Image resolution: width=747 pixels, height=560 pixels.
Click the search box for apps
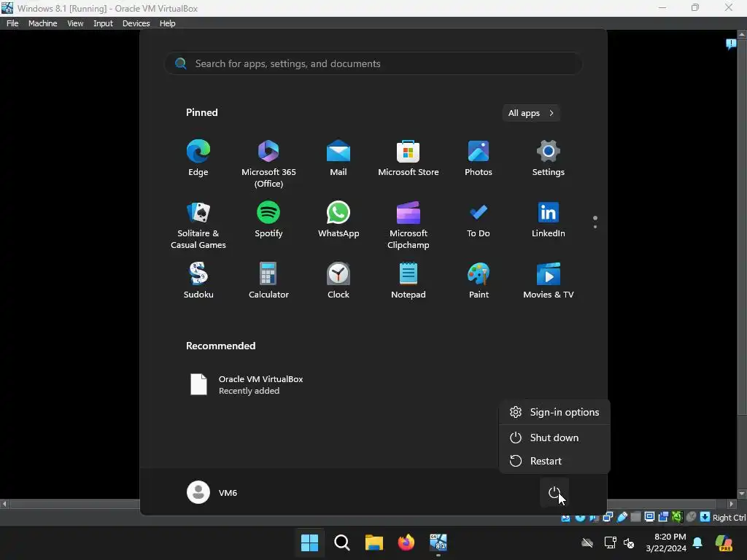[x=373, y=63]
